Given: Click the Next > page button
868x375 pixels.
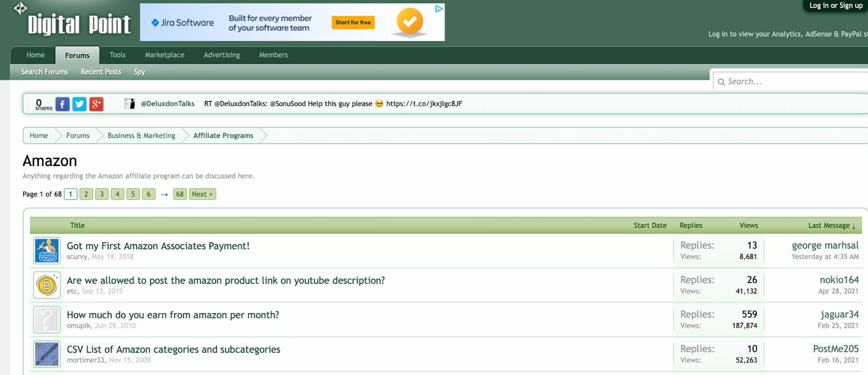Looking at the screenshot, I should coord(202,194).
